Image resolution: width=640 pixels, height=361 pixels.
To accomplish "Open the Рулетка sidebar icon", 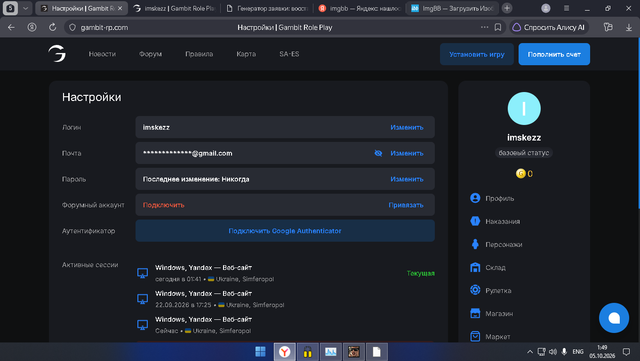I will (475, 290).
